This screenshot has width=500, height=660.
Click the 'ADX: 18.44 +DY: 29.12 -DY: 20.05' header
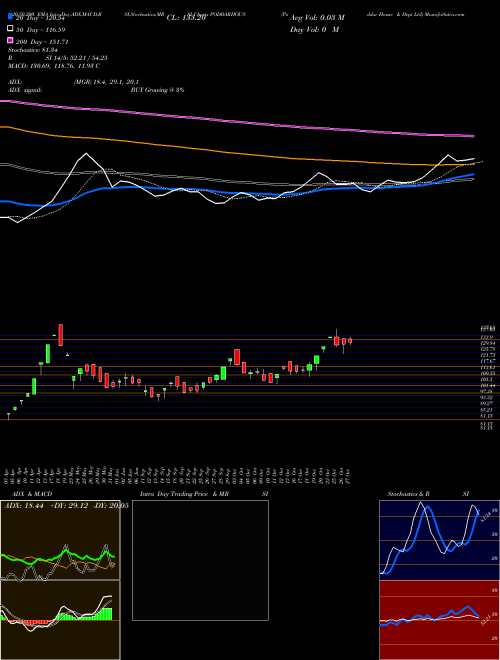[x=66, y=505]
